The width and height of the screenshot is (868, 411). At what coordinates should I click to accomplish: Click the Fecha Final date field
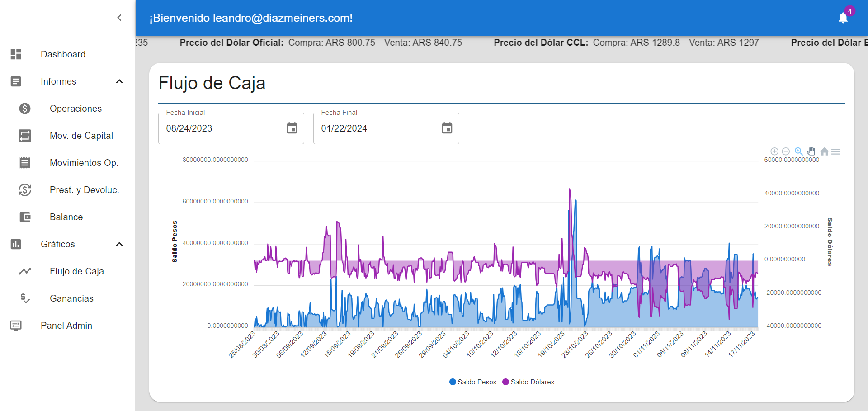tap(386, 128)
